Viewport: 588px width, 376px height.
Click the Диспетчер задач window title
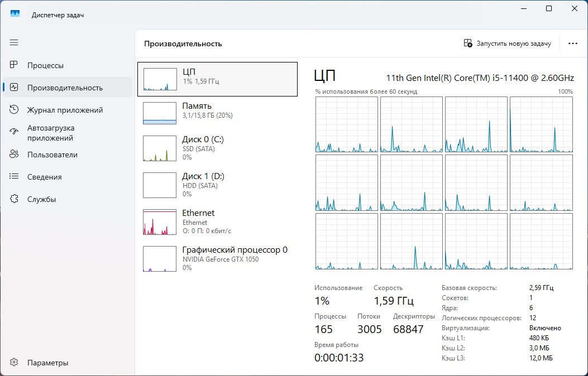(58, 15)
